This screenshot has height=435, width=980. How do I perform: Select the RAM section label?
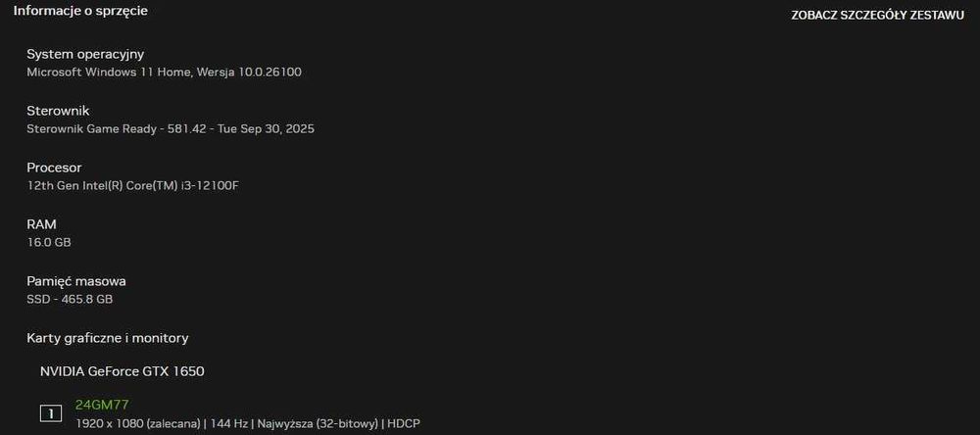click(x=41, y=224)
